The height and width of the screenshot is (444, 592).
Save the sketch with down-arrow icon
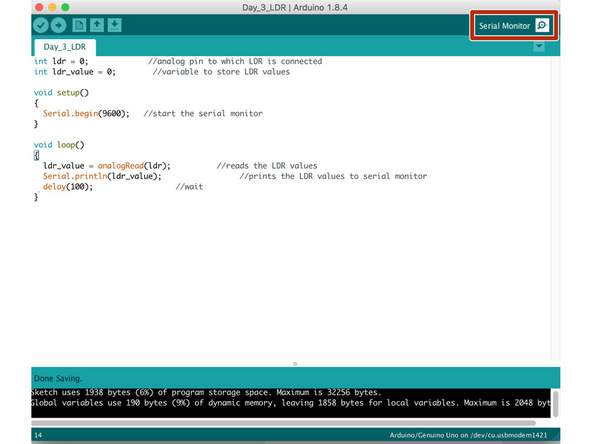point(114,25)
